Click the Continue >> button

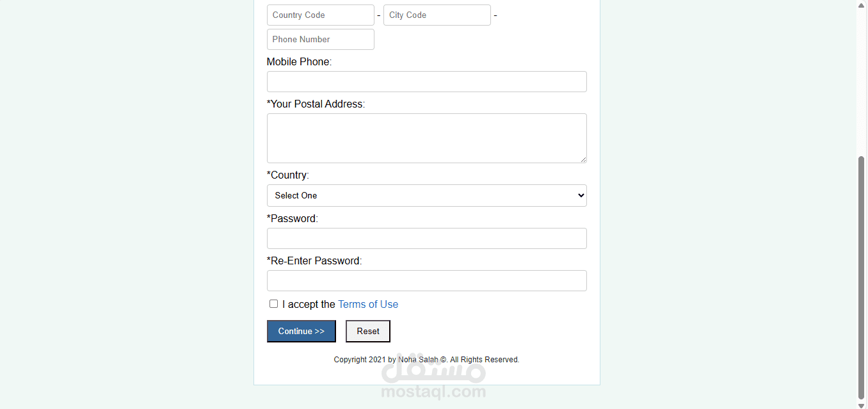pyautogui.click(x=301, y=331)
